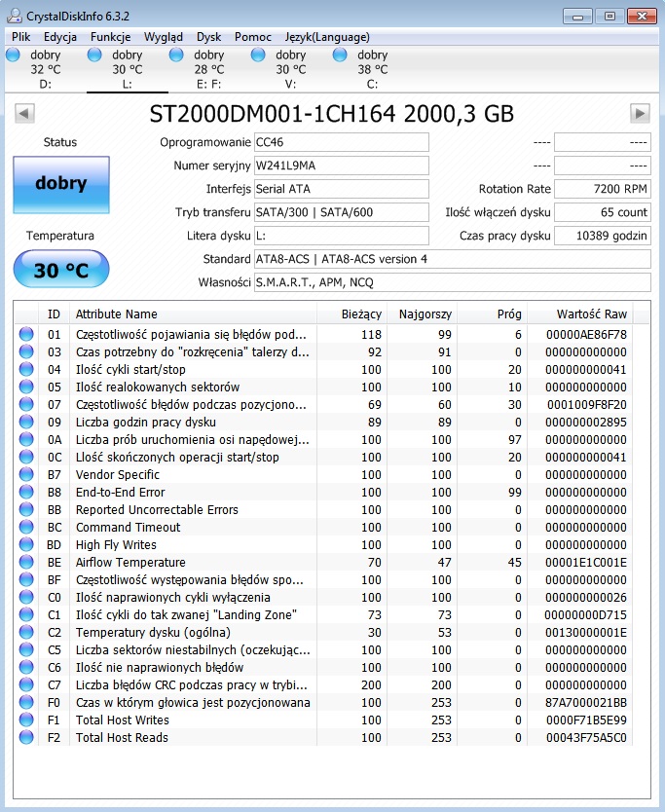Click the status orb for attribute C7
The height and width of the screenshot is (812, 665).
26,684
